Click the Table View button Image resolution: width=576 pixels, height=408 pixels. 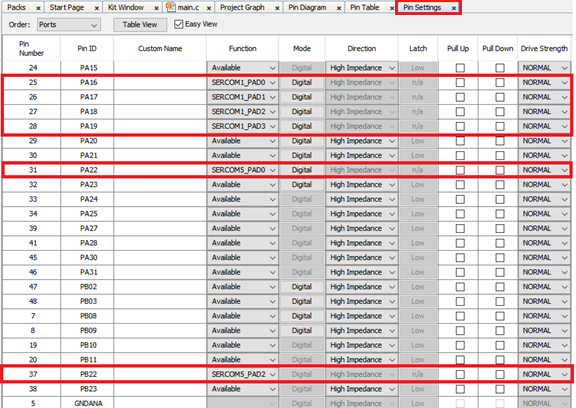140,25
